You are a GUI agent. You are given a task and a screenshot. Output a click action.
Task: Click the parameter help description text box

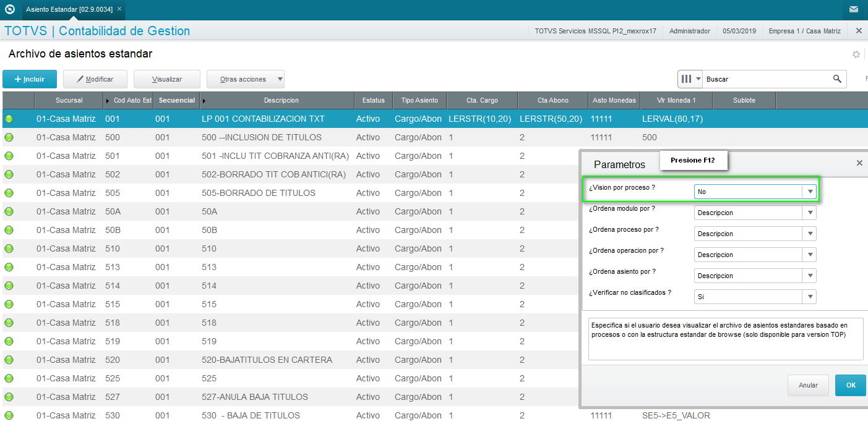tap(726, 339)
